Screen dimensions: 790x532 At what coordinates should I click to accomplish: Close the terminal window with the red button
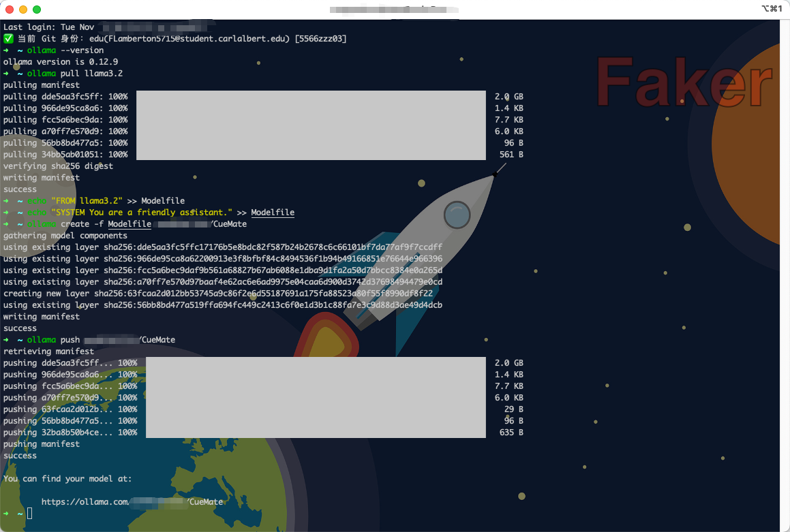pos(10,10)
